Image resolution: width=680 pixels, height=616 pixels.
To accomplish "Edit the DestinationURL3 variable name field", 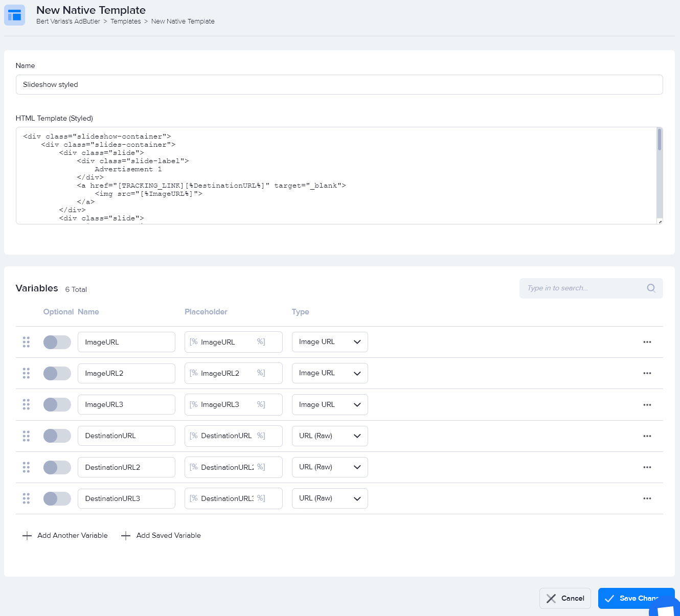I will 126,498.
